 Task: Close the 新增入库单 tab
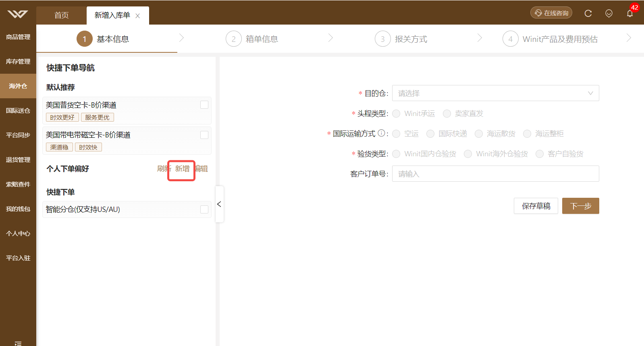coord(138,16)
